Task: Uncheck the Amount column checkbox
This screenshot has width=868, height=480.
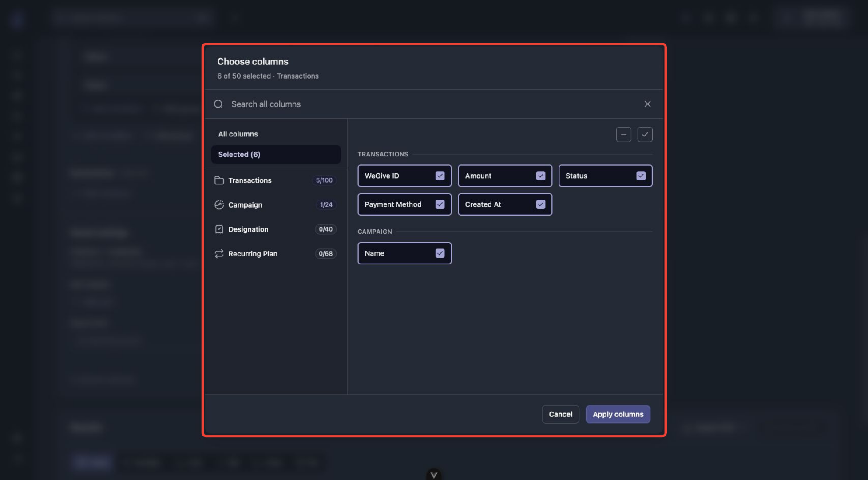Action: tap(540, 176)
